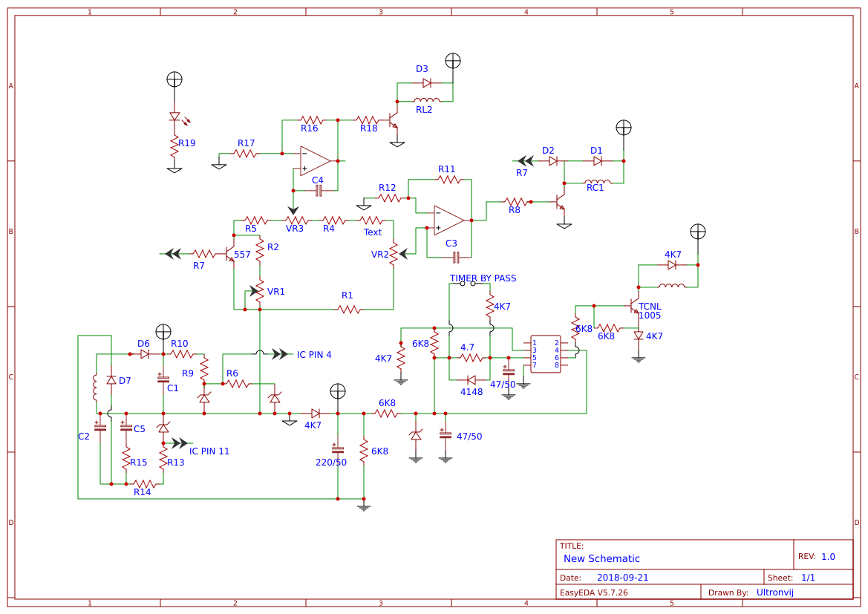Toggle the TIMER BY PASS switch

[x=467, y=284]
